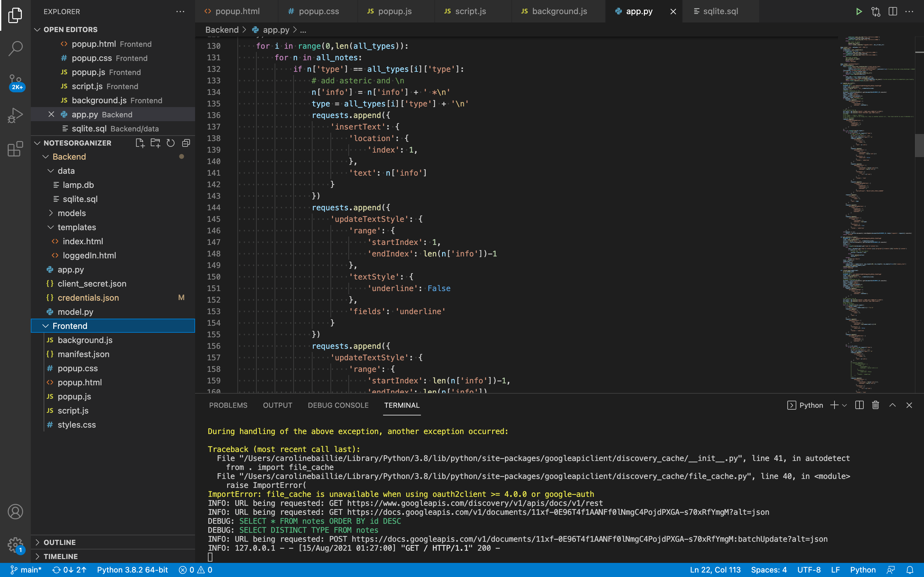Click New File icon in NOTESORGANIZER header
This screenshot has width=924, height=577.
(140, 143)
